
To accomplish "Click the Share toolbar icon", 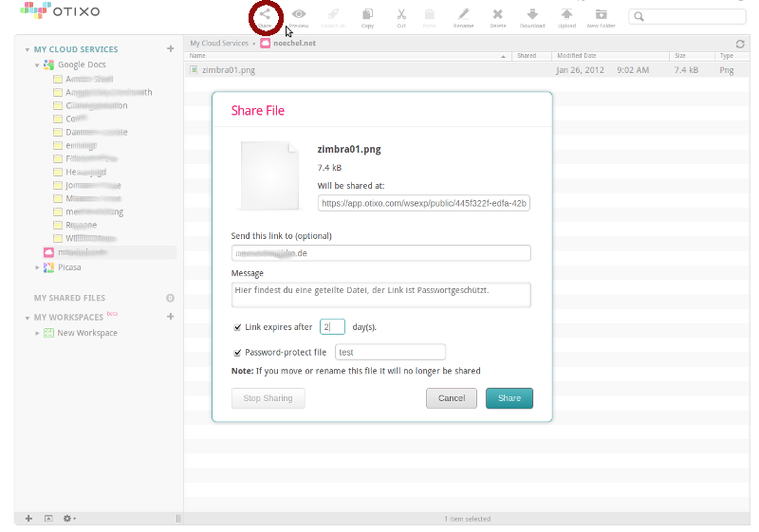I will (266, 16).
